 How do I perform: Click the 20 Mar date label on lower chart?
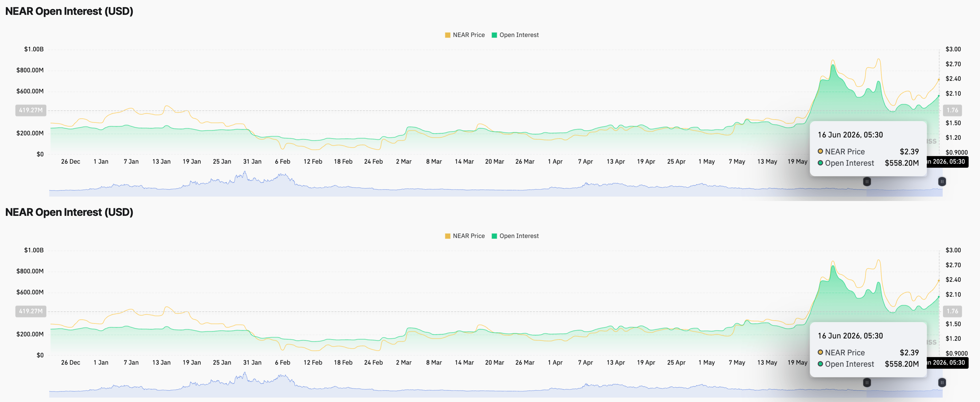click(495, 362)
